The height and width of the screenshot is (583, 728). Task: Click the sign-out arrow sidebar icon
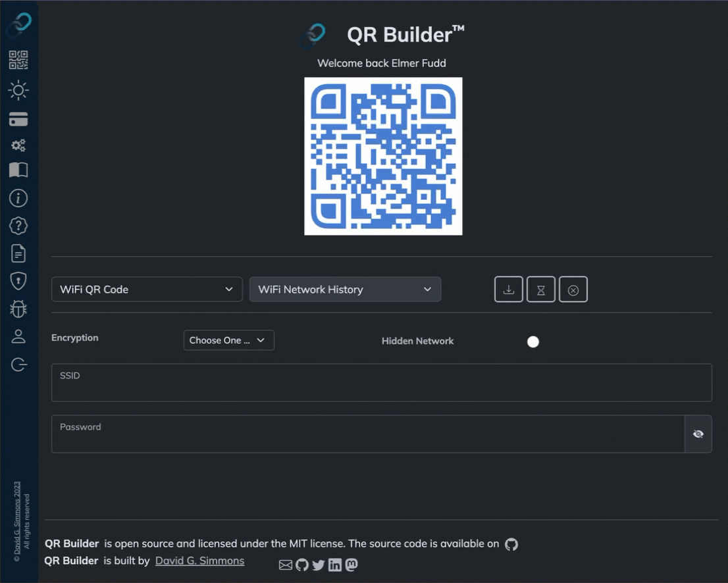click(18, 365)
